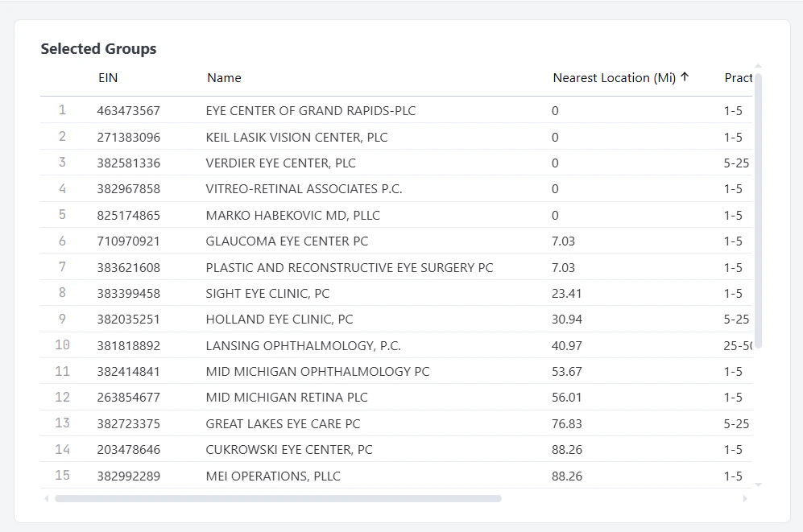Click row number 10 beside LANSING OPHTHALMOLOGY
This screenshot has width=803, height=532.
pyautogui.click(x=62, y=344)
